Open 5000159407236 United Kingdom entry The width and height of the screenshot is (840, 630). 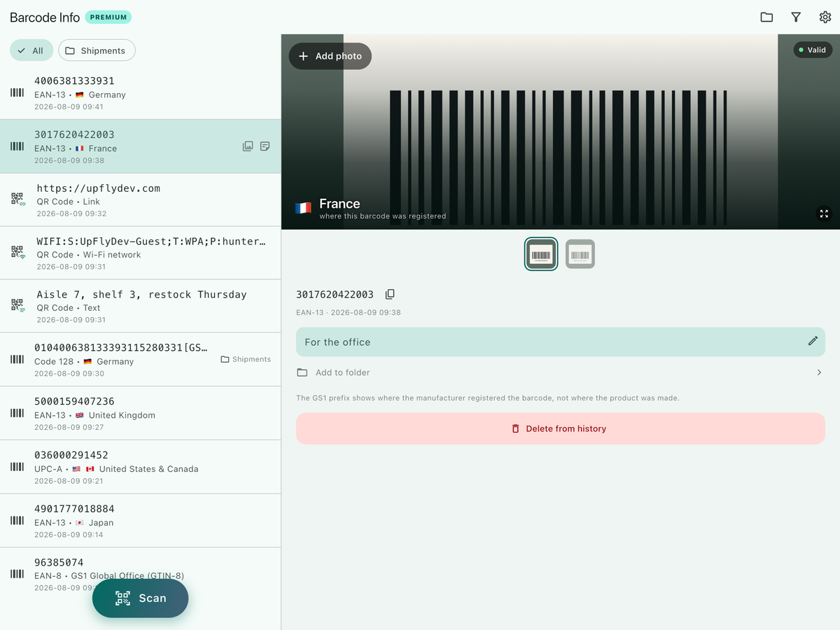point(140,413)
